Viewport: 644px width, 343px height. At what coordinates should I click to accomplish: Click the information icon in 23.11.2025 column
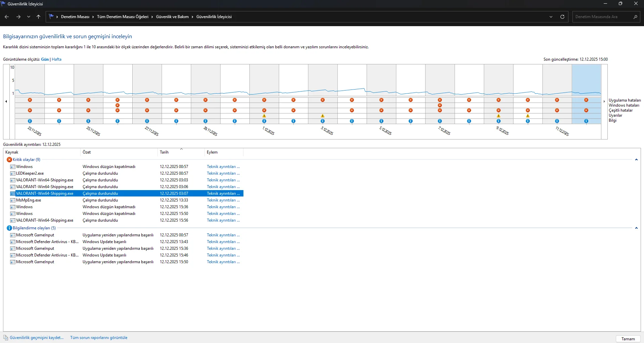[30, 121]
